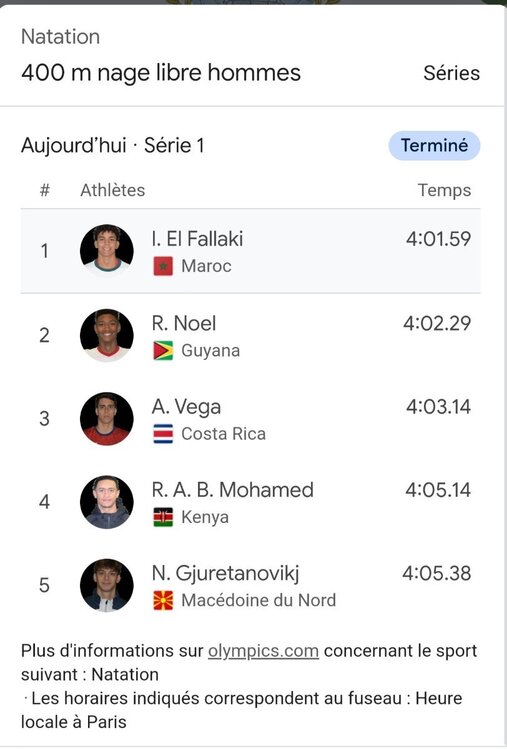Image resolution: width=507 pixels, height=750 pixels.
Task: Click the Terminé status badge
Action: pos(434,145)
